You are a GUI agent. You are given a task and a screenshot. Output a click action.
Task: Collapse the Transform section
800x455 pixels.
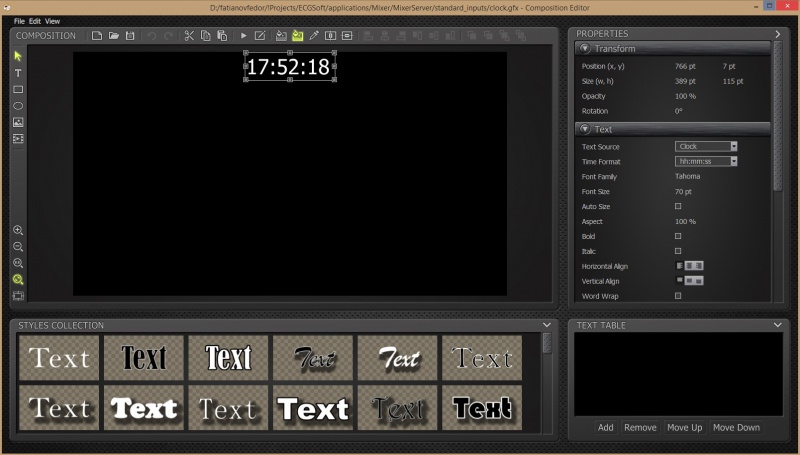[x=585, y=48]
